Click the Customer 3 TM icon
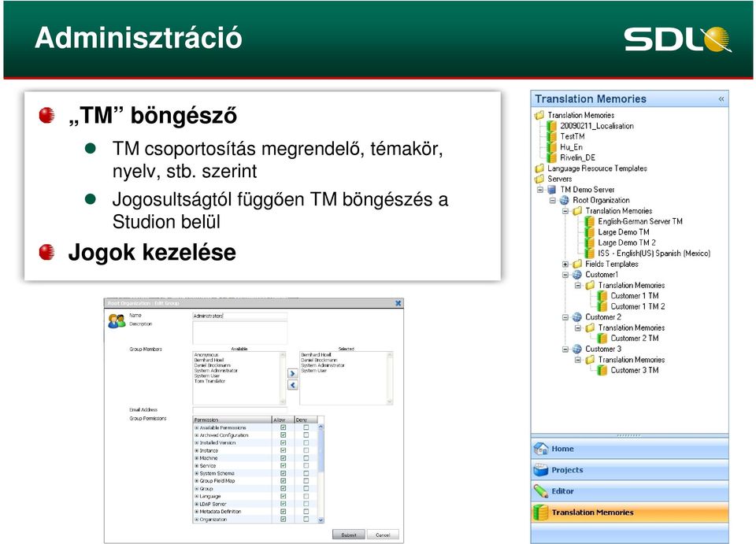 pos(602,370)
